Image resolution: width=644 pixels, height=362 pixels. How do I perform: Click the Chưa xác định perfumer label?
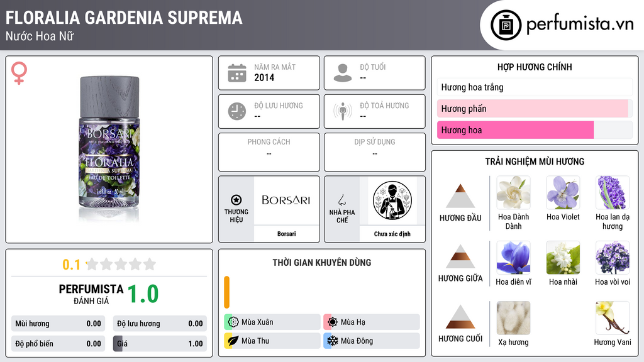coord(392,234)
